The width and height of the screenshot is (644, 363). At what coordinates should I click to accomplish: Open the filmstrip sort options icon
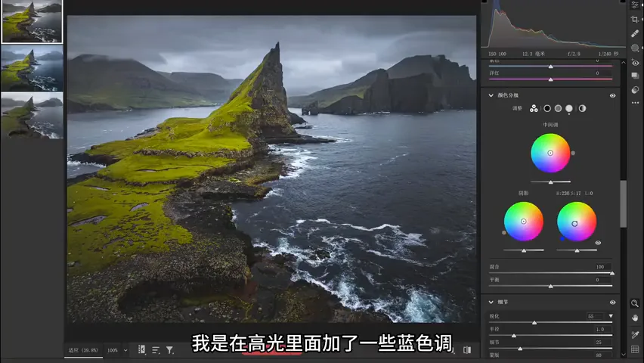156,350
